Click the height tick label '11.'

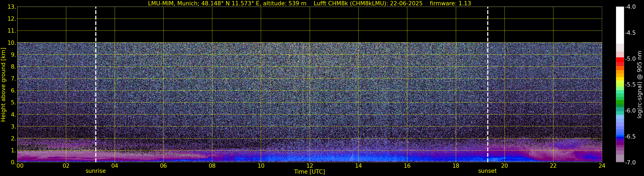pyautogui.click(x=12, y=31)
